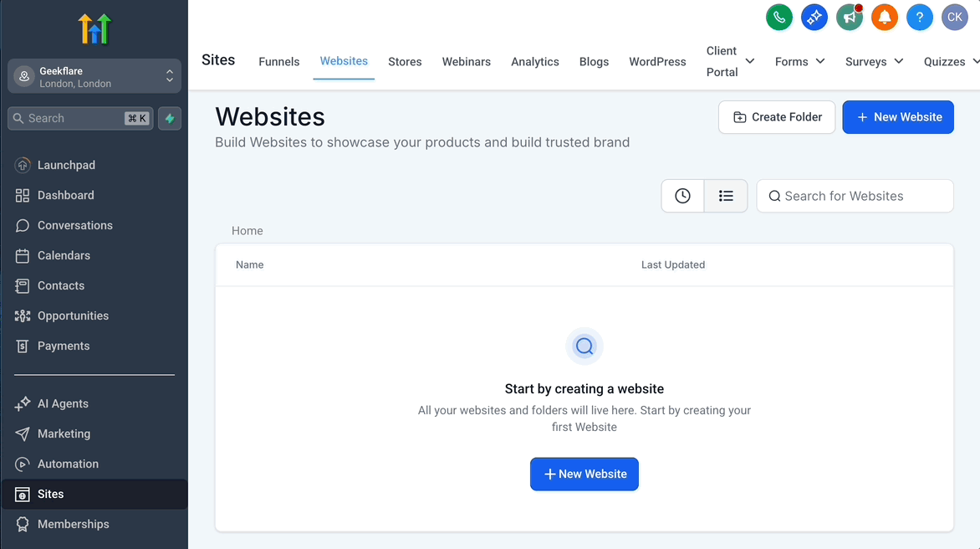Click the blue help question mark icon
980x549 pixels.
pyautogui.click(x=919, y=18)
